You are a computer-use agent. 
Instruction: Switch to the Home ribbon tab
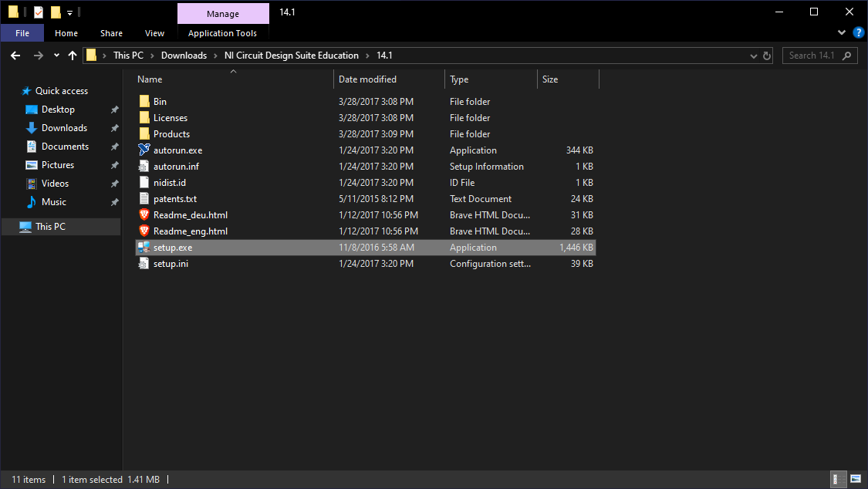(x=66, y=33)
